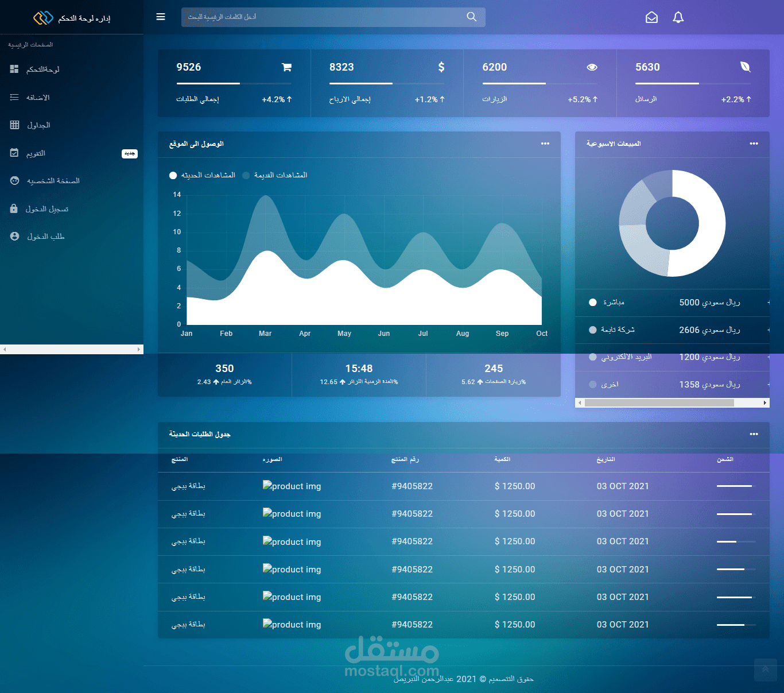Click the dollar icon on 8323 card
The image size is (784, 693).
click(x=441, y=67)
